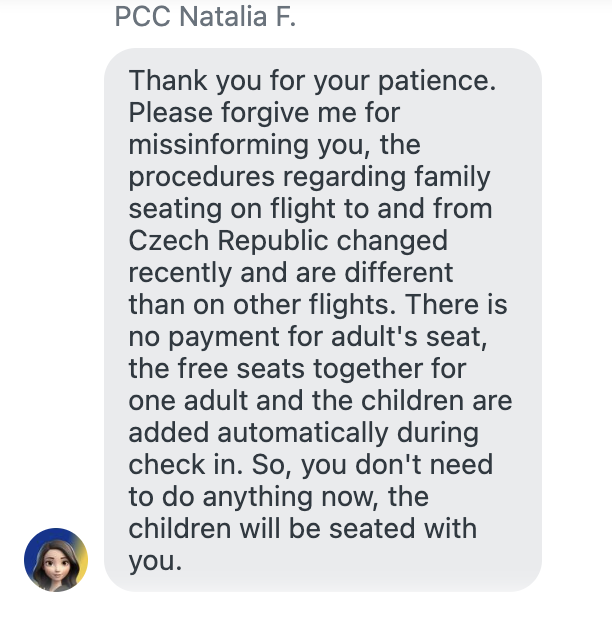Click "the free seats together for" line
The image size is (612, 626).
click(x=297, y=368)
